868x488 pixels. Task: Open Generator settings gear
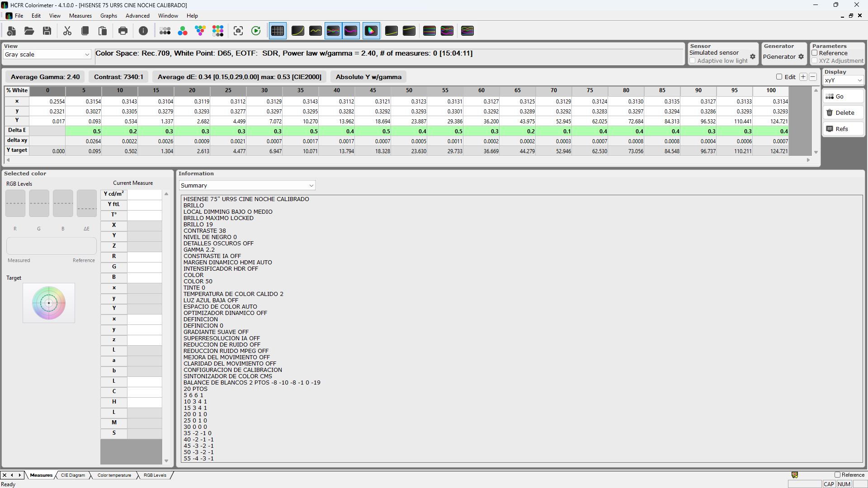point(801,56)
